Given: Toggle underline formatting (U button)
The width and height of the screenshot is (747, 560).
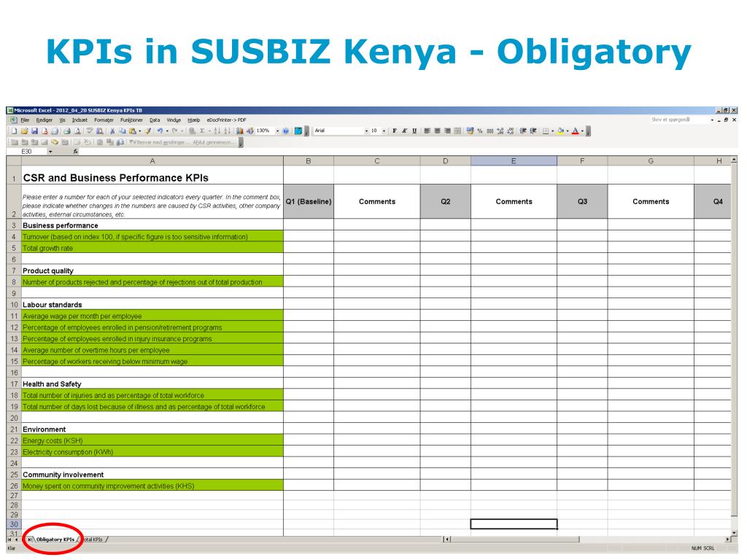Looking at the screenshot, I should point(414,131).
